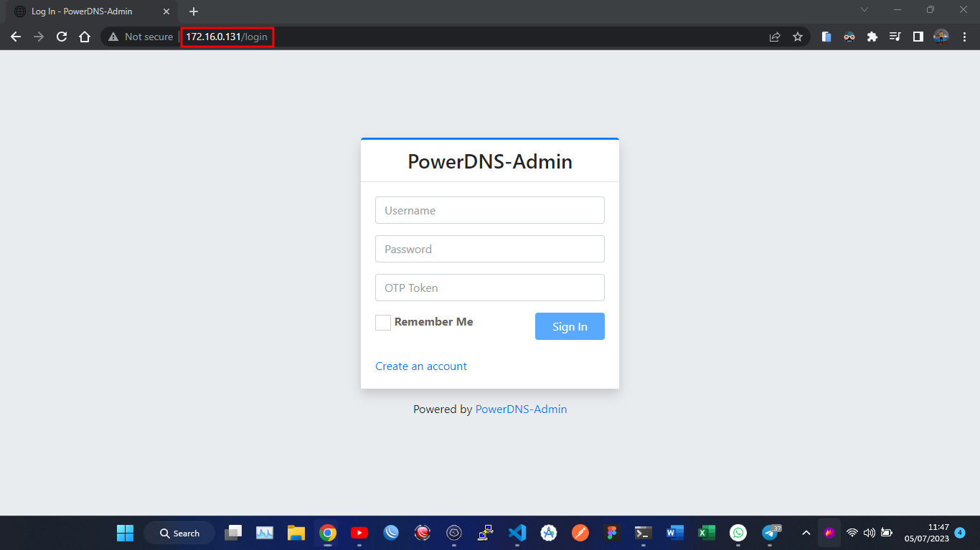Show hidden system tray icons
The width and height of the screenshot is (980, 550).
(806, 533)
